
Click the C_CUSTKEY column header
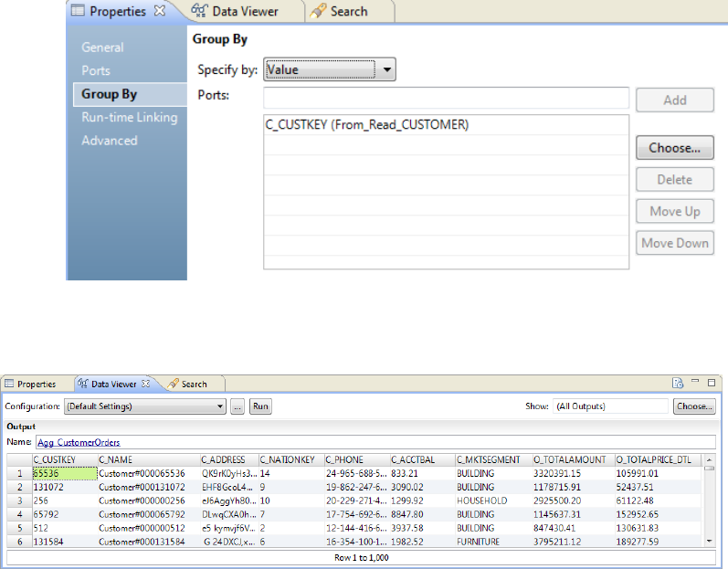click(65, 460)
